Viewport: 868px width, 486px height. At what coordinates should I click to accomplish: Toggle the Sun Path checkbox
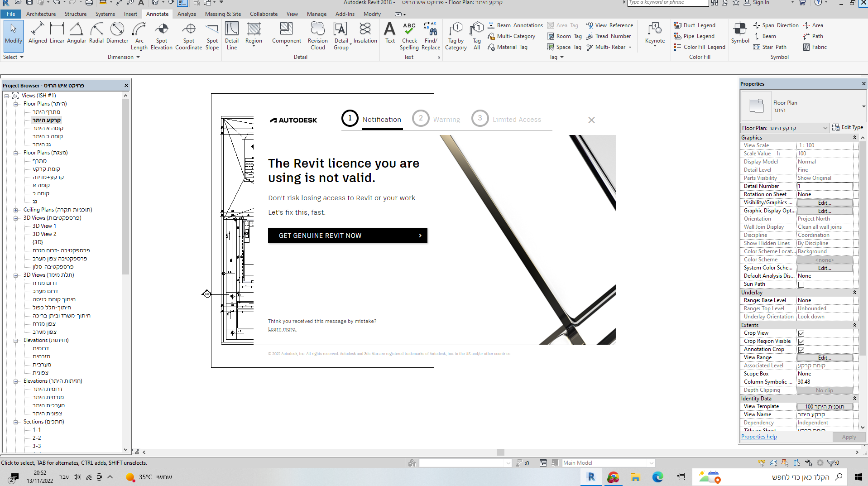click(801, 284)
